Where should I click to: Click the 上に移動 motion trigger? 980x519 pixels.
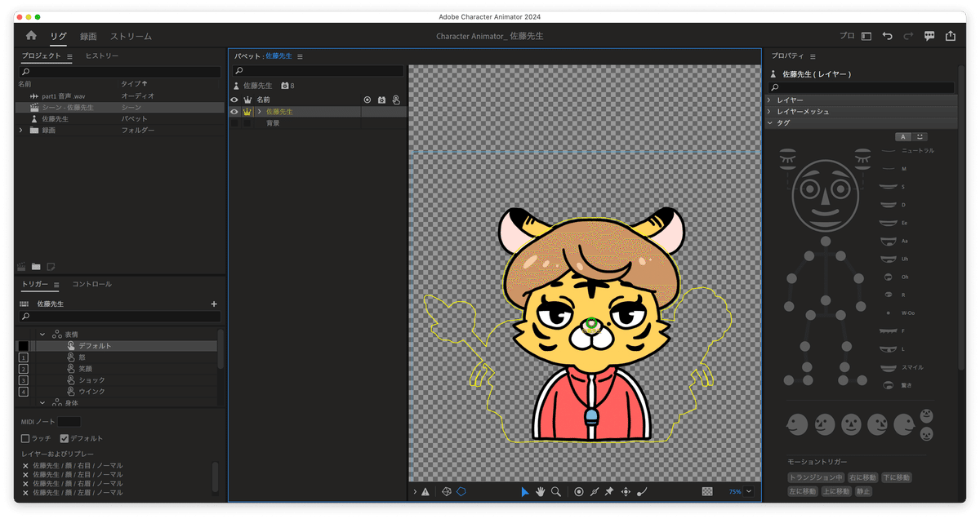(x=836, y=491)
